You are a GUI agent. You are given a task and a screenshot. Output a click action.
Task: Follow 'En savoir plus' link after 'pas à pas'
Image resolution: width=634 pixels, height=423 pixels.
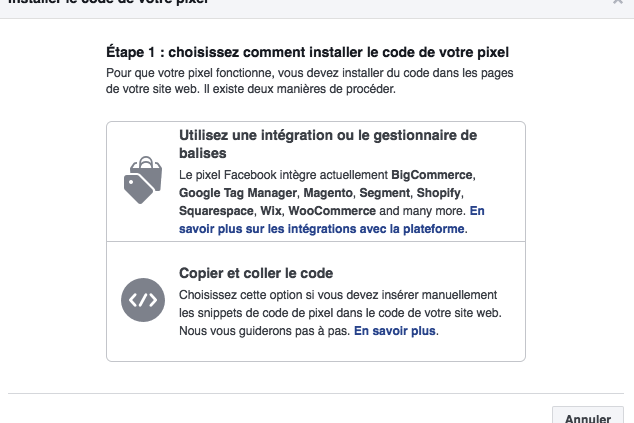(x=395, y=331)
